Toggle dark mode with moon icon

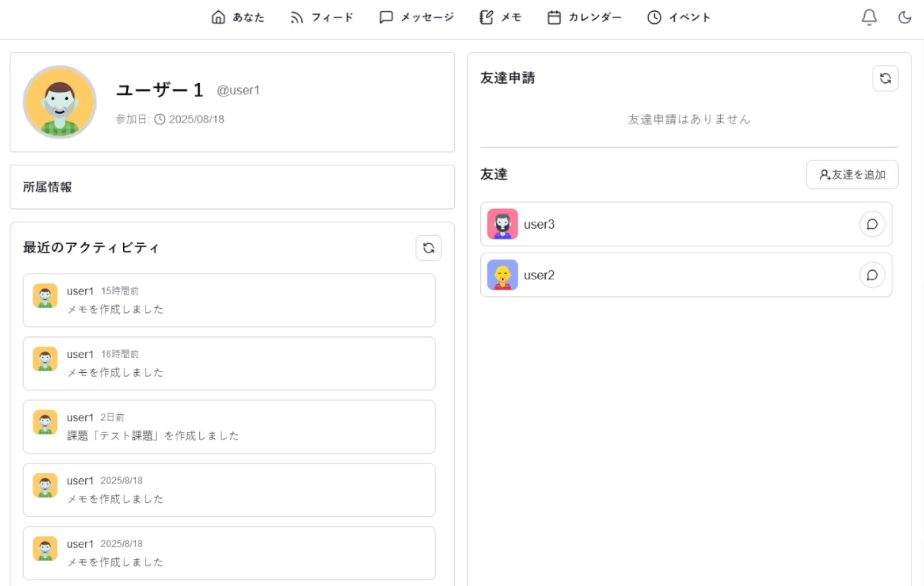(905, 18)
